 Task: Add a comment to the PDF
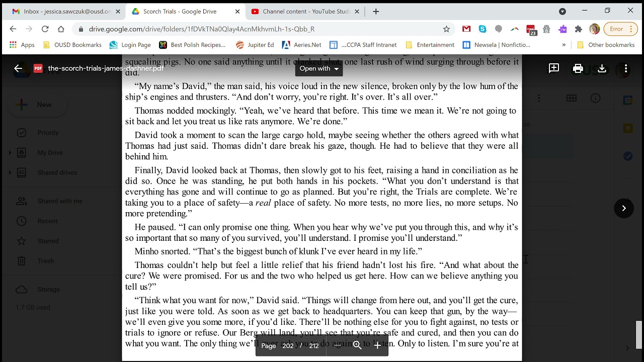pos(554,68)
